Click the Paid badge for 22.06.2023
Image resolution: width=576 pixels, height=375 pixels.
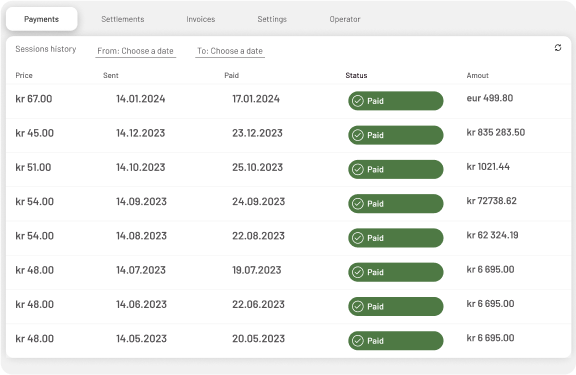[396, 306]
